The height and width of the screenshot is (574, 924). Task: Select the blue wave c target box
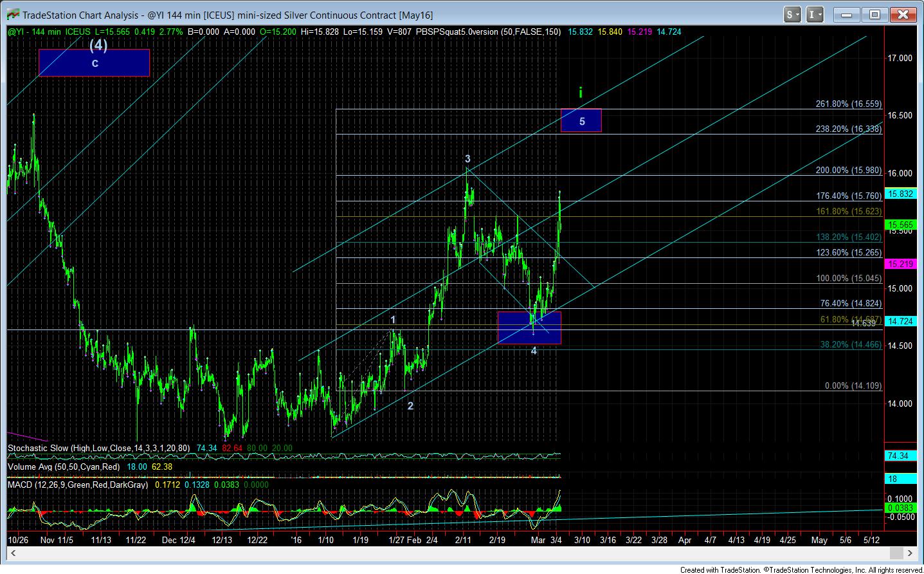pyautogui.click(x=94, y=63)
